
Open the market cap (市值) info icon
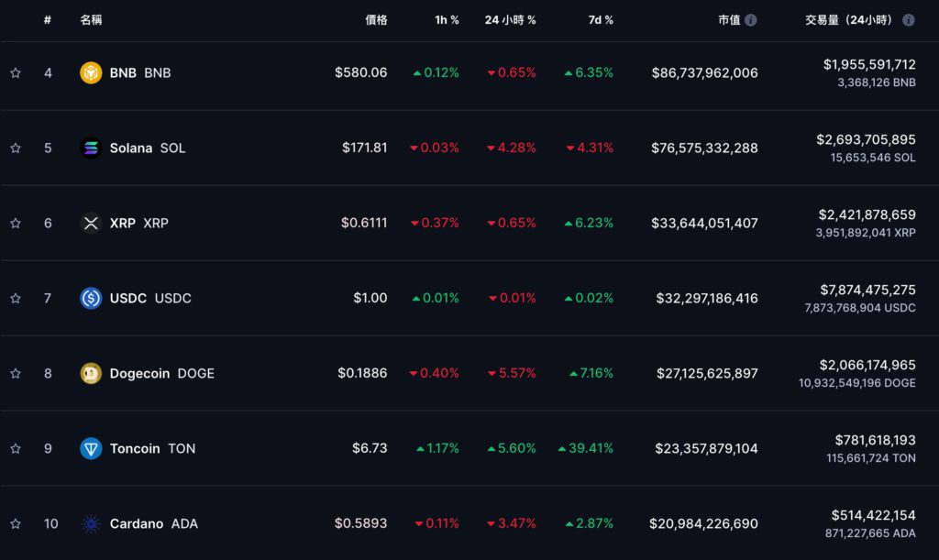tap(751, 20)
